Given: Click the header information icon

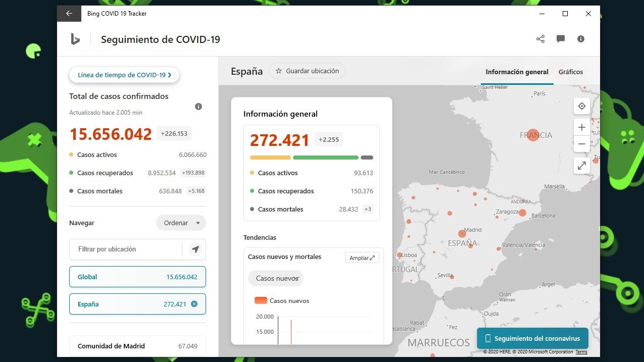Looking at the screenshot, I should point(581,39).
